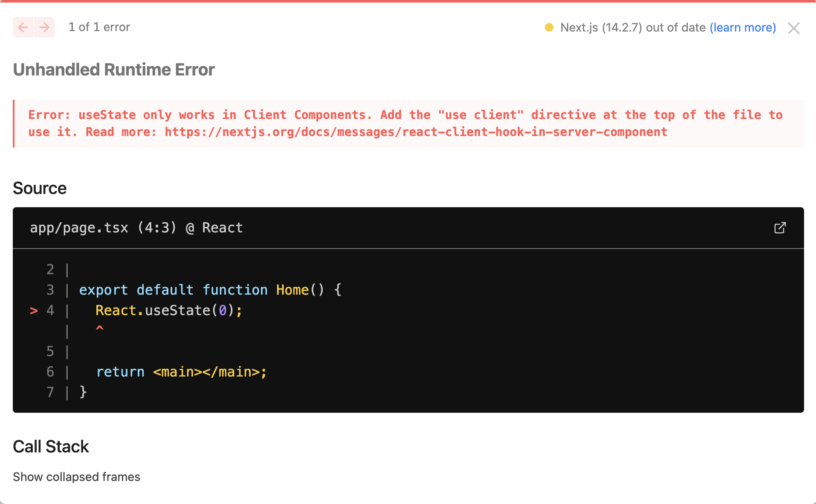Viewport: 816px width, 504px height.
Task: Open app/page.tsx in editor via external link icon
Action: pos(780,228)
